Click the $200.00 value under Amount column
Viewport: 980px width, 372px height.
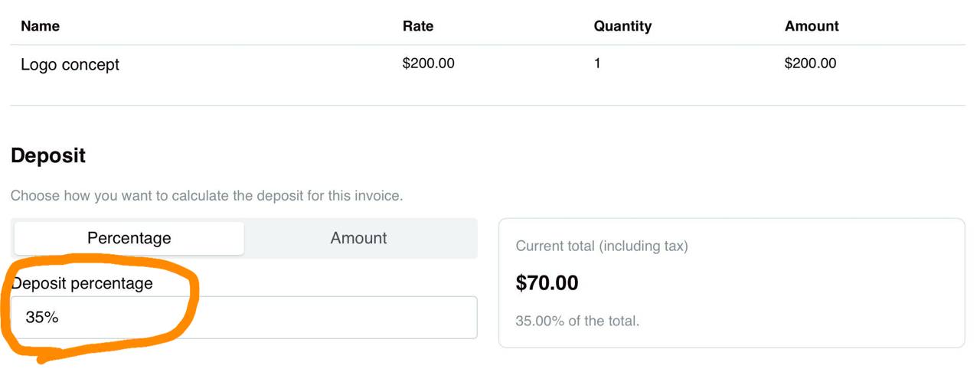click(810, 64)
